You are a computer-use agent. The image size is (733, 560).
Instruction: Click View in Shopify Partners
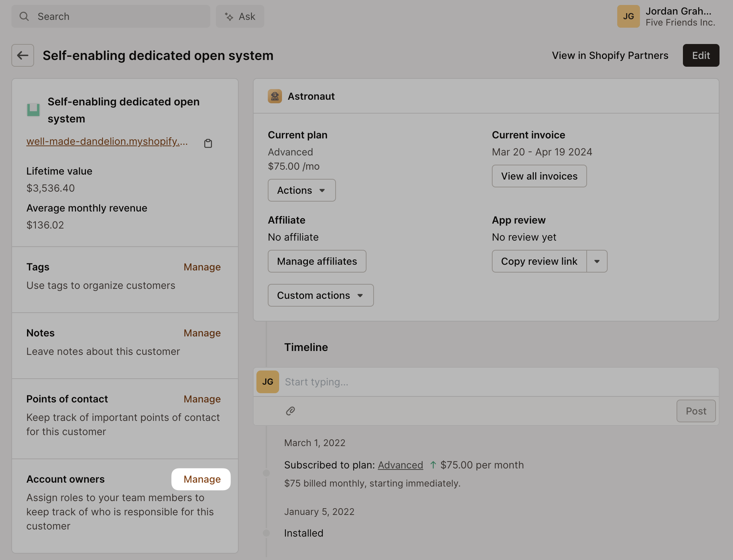(610, 55)
